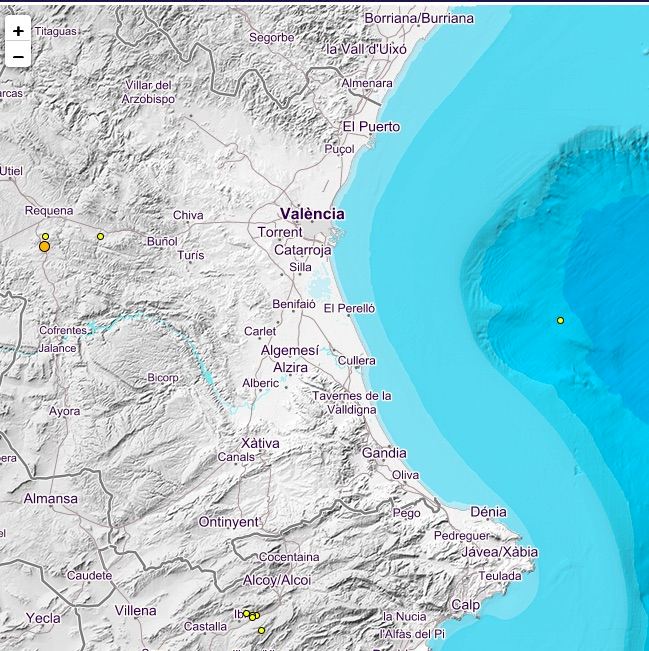Click the Gandia label on the coast
This screenshot has width=649, height=651.
point(384,453)
